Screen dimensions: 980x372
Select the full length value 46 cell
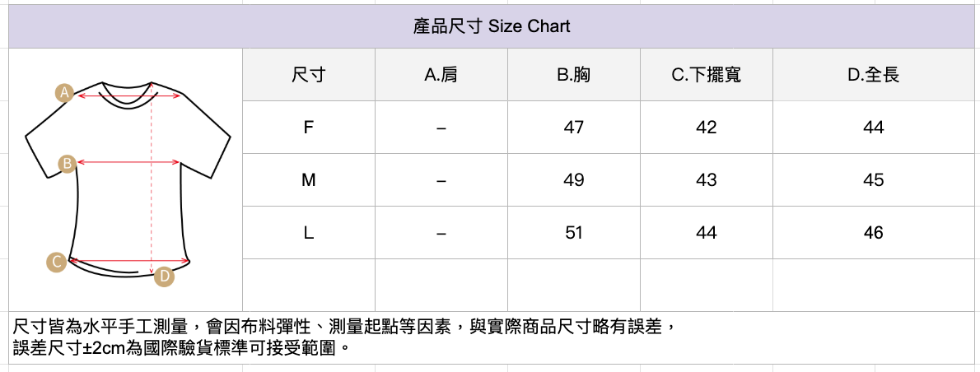click(x=874, y=233)
